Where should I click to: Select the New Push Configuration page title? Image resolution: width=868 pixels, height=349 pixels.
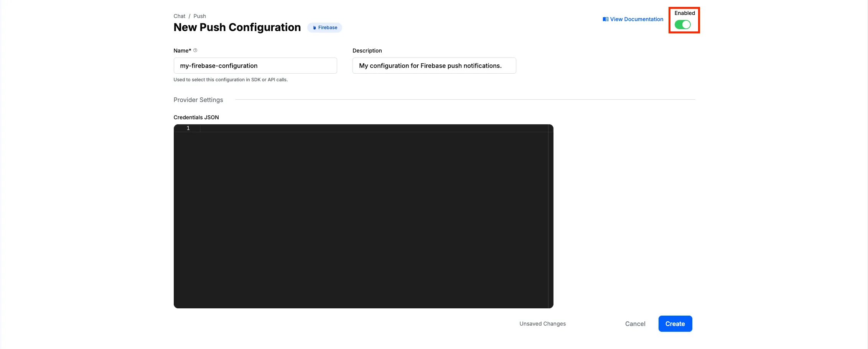tap(237, 27)
